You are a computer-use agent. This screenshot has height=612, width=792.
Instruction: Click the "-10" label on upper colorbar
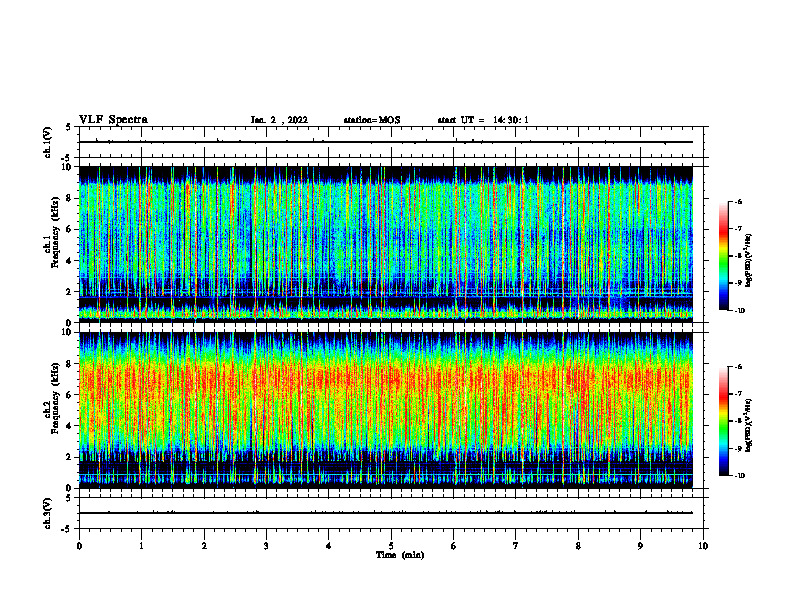(740, 311)
